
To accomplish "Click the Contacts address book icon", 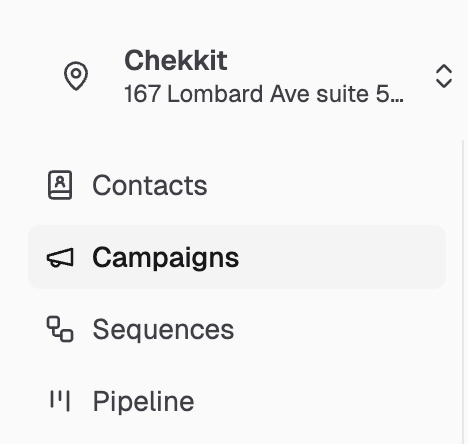I will pos(60,185).
